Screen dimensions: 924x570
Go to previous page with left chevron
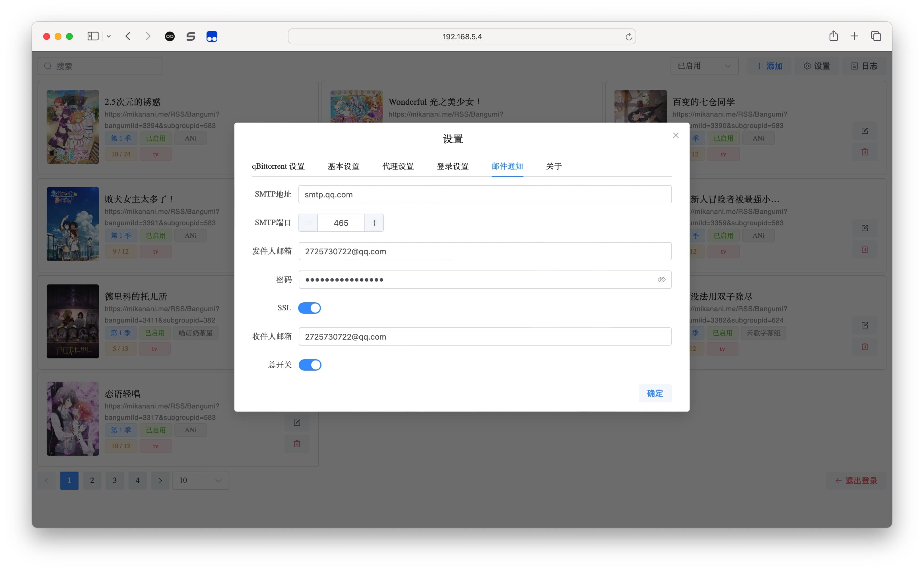(x=46, y=481)
